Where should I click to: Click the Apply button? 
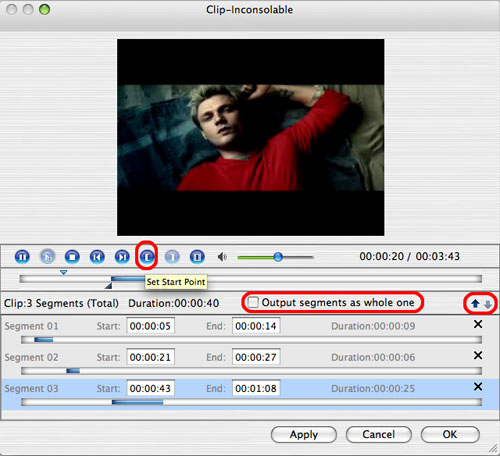tap(304, 434)
